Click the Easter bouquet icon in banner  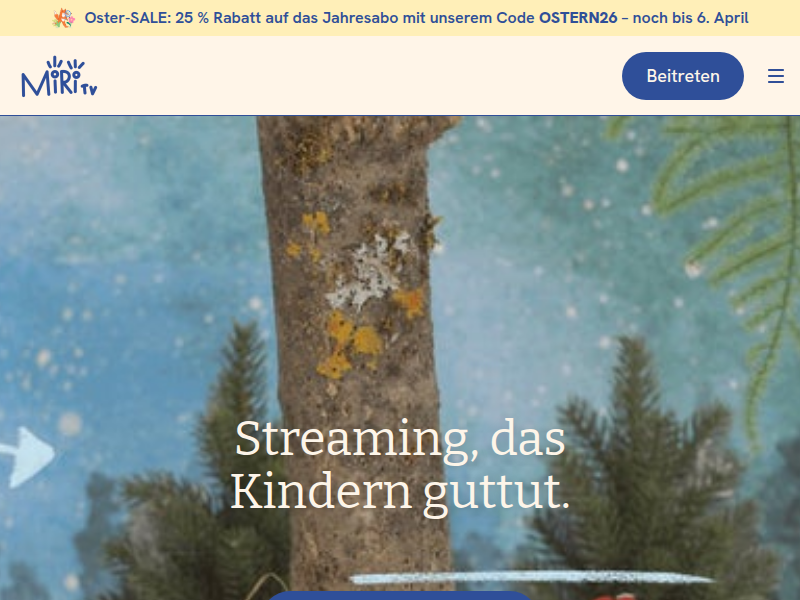tap(64, 18)
